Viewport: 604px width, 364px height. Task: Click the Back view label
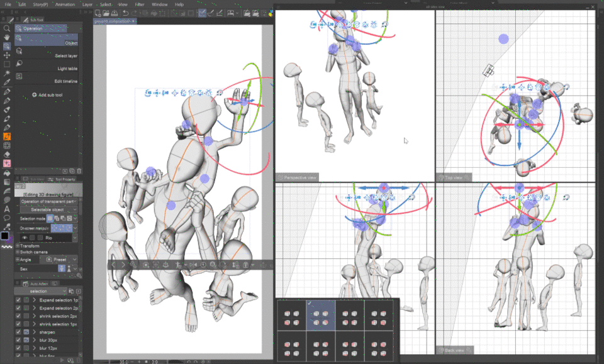[x=454, y=350]
